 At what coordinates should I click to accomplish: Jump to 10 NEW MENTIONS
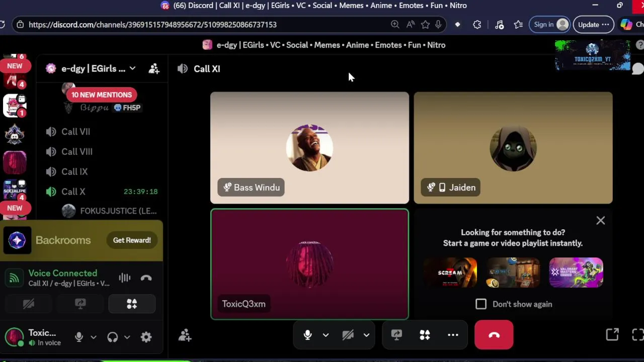click(x=102, y=95)
